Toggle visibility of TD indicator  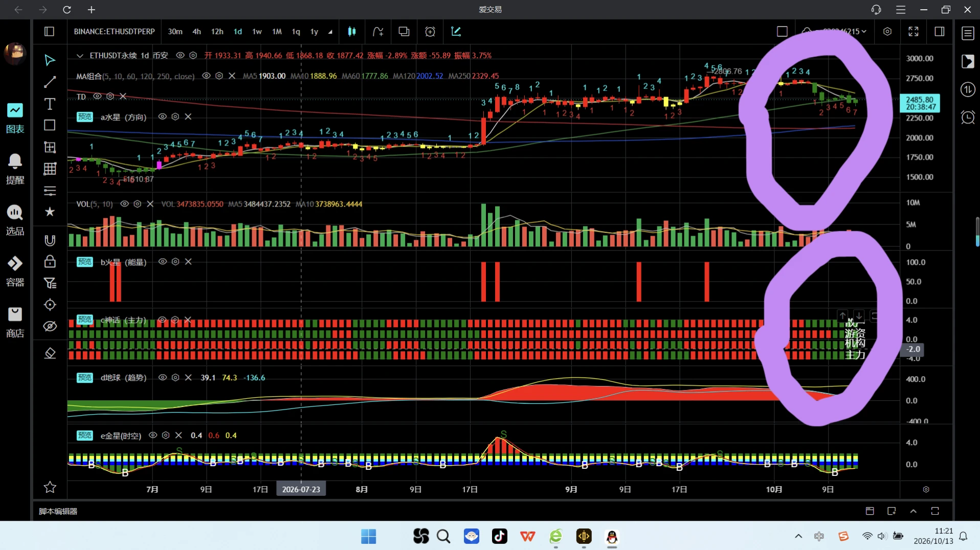[97, 96]
